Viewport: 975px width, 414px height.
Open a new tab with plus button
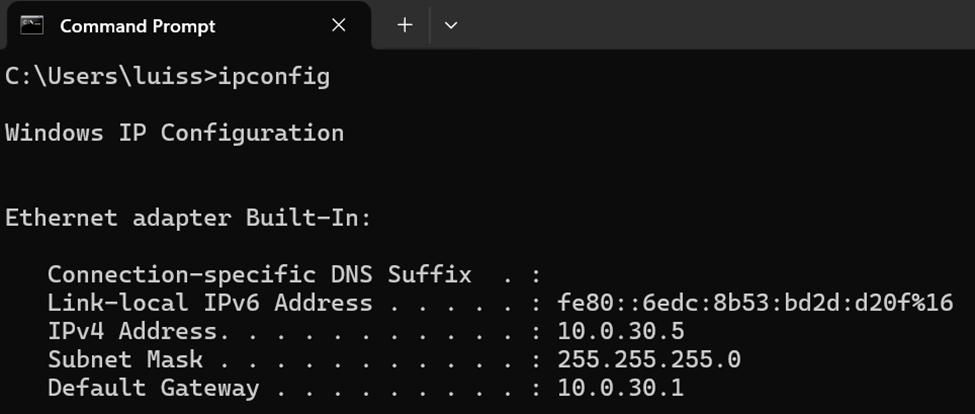[x=405, y=25]
